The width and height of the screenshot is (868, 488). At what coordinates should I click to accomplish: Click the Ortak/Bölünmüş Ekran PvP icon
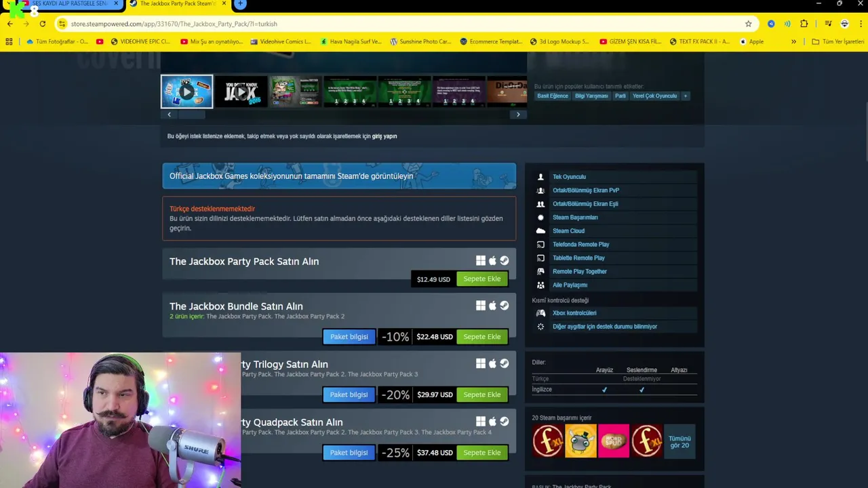click(x=540, y=190)
